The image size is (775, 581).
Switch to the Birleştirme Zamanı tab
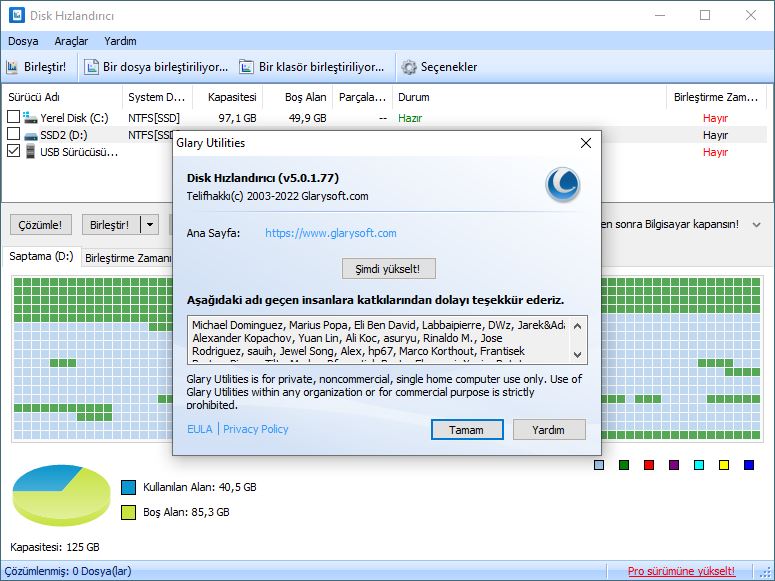tap(128, 258)
